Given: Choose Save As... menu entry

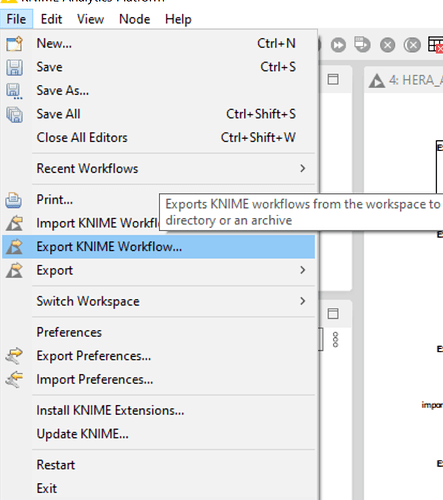Looking at the screenshot, I should [158, 91].
